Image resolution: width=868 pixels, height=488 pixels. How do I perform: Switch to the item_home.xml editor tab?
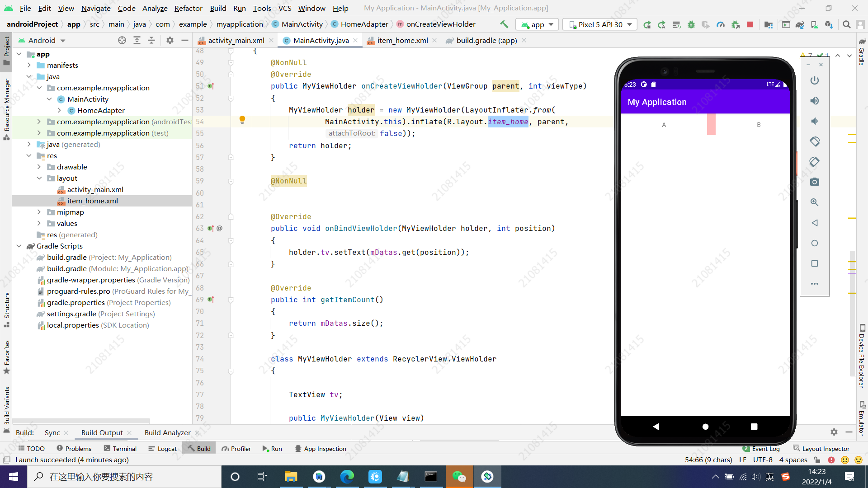pyautogui.click(x=401, y=40)
